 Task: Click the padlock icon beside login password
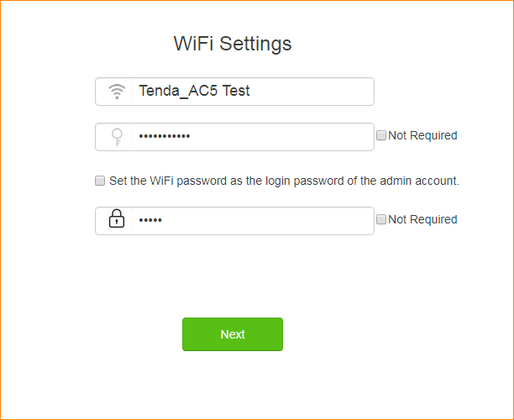(x=117, y=220)
